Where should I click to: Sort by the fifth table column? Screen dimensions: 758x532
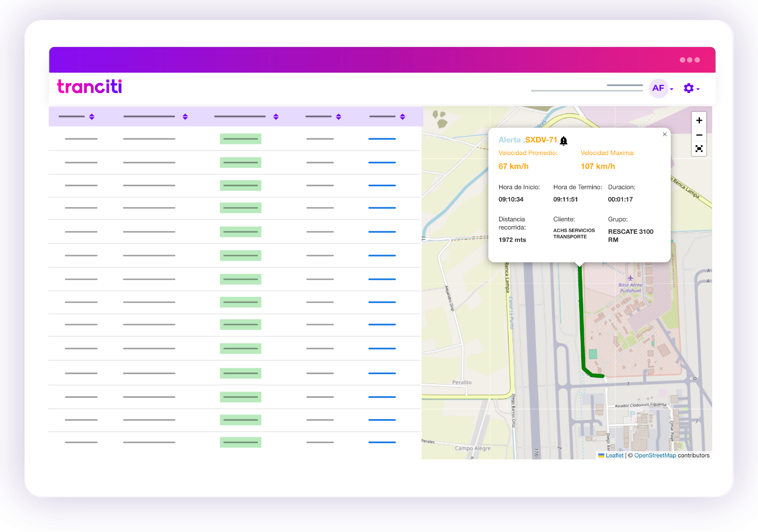click(402, 116)
